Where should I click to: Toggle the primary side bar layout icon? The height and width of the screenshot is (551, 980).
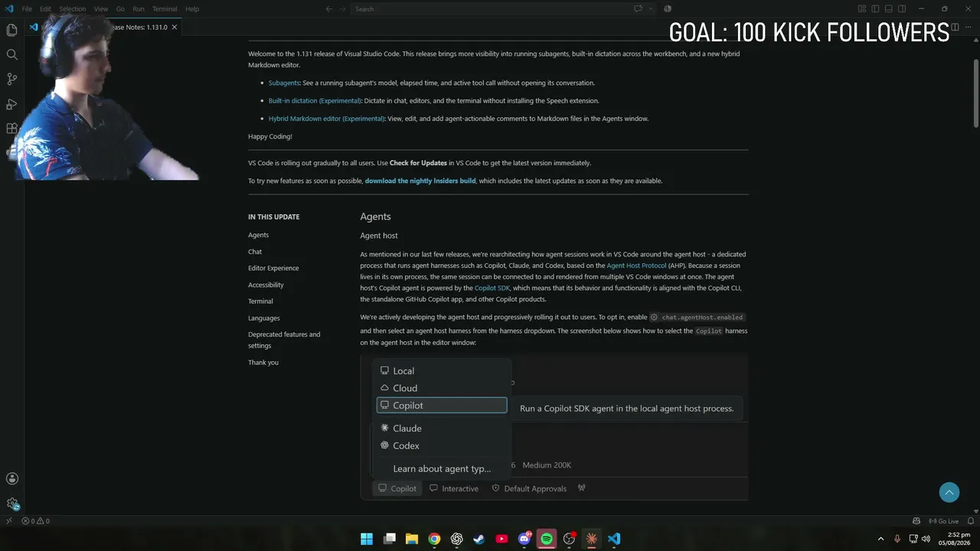click(x=875, y=9)
